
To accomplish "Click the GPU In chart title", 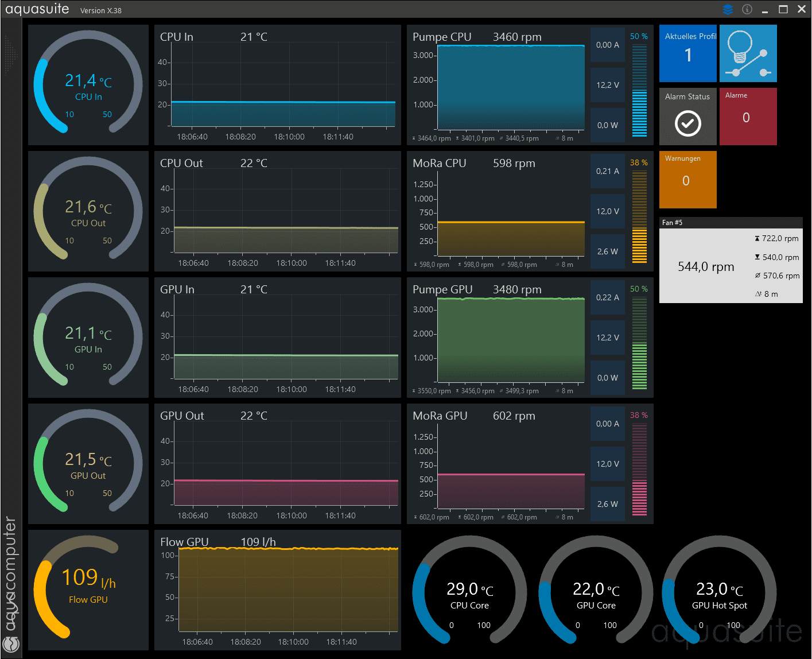I will click(x=177, y=289).
